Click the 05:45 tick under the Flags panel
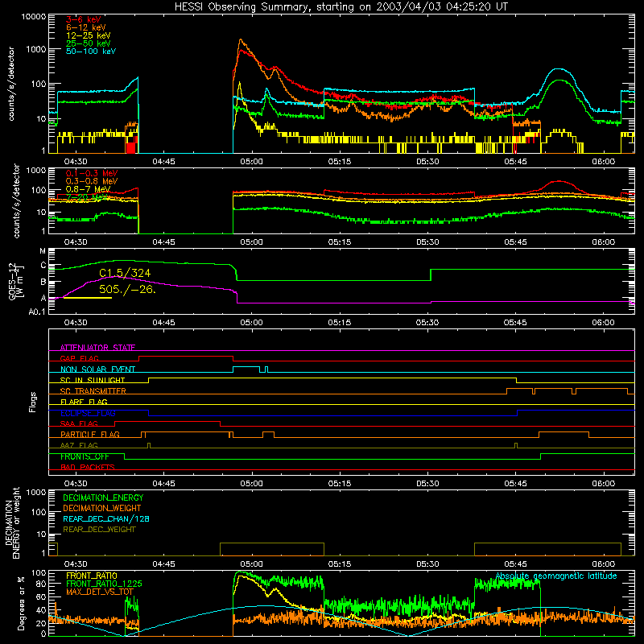Screen dimensions: 644x644 click(515, 484)
